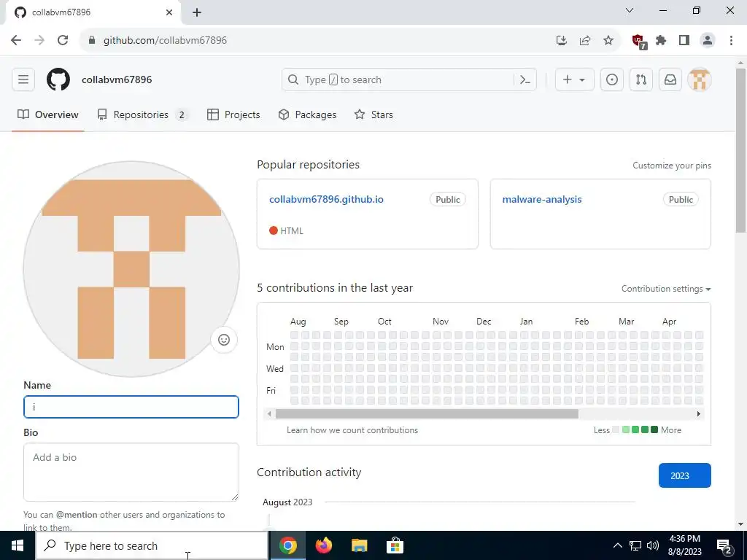Click the Add a bio text area
This screenshot has height=560, width=747.
coord(131,472)
